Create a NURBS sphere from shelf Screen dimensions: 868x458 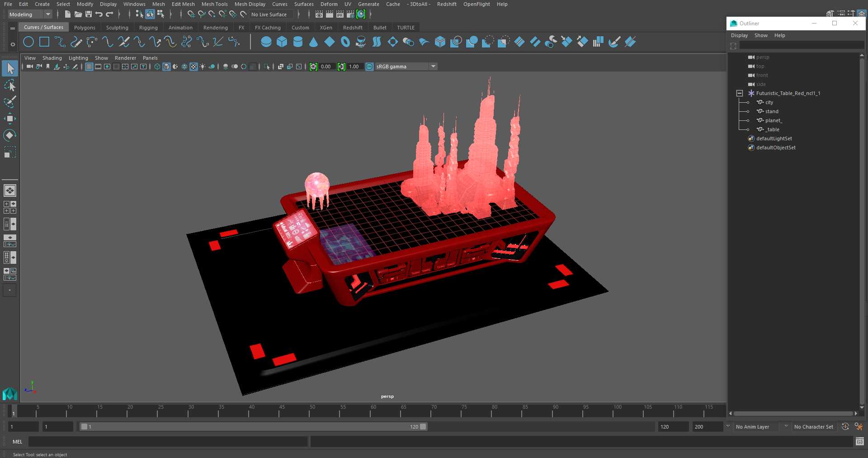(x=266, y=42)
